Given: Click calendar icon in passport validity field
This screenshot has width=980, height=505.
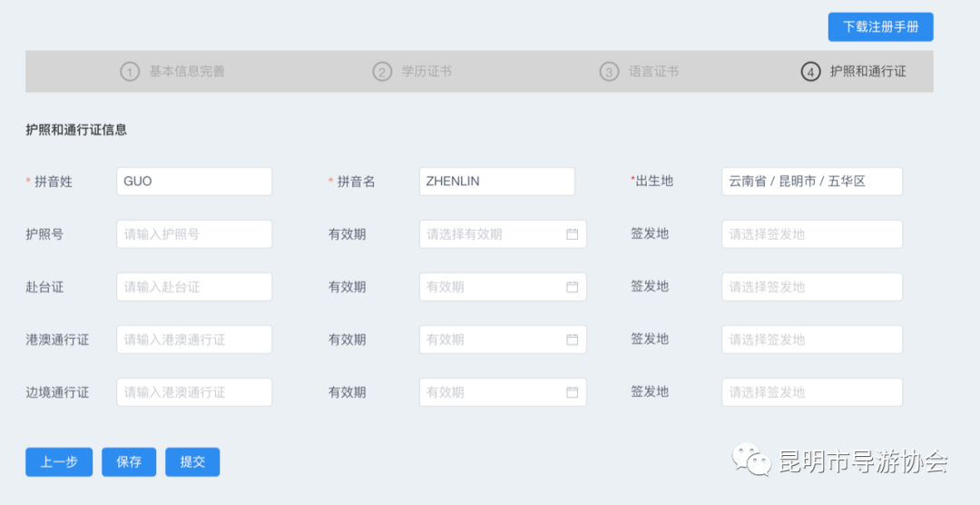Looking at the screenshot, I should pos(572,234).
